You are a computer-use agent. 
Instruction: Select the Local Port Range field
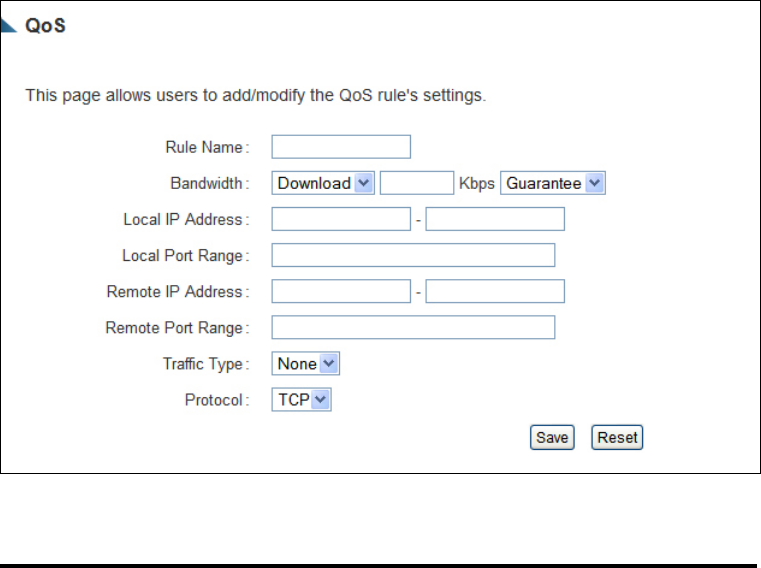[x=413, y=255]
